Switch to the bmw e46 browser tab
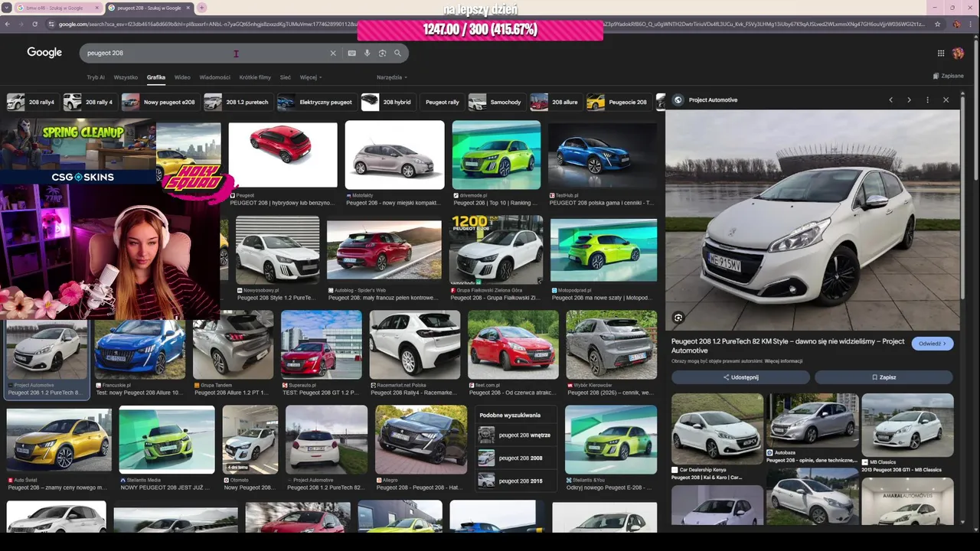980x551 pixels. pyautogui.click(x=58, y=8)
